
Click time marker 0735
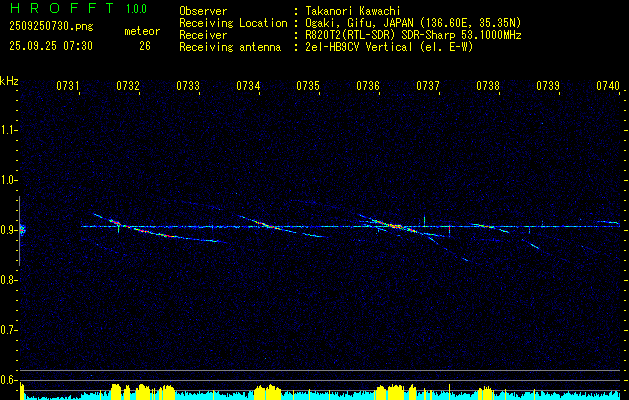(308, 86)
